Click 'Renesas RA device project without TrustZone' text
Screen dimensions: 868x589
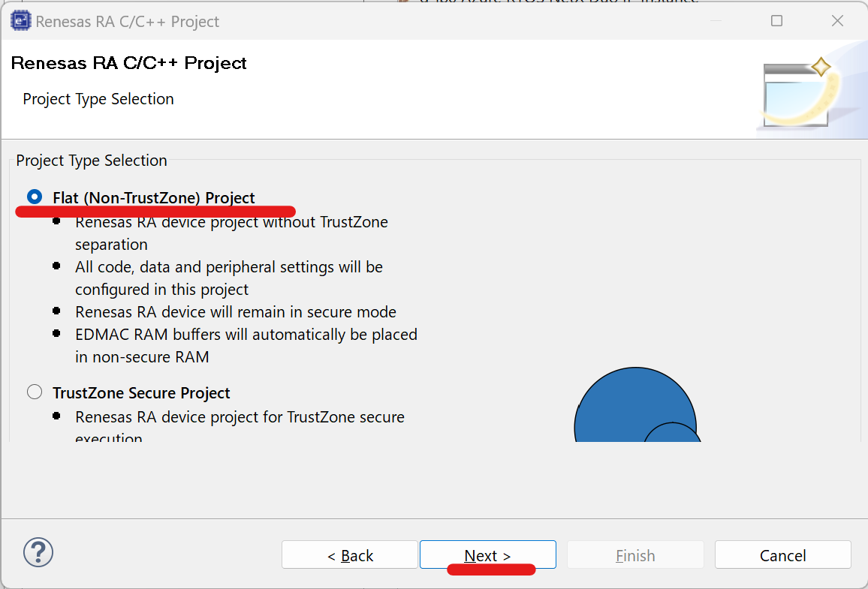[231, 222]
